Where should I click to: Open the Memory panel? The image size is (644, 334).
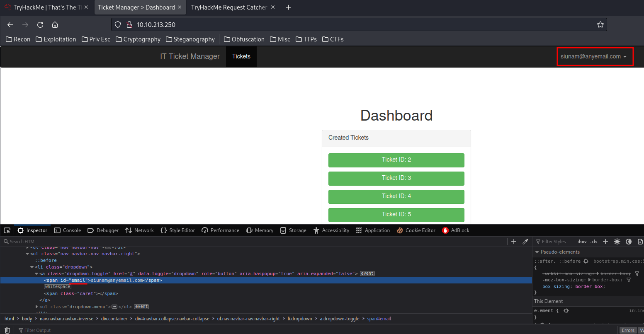[260, 230]
